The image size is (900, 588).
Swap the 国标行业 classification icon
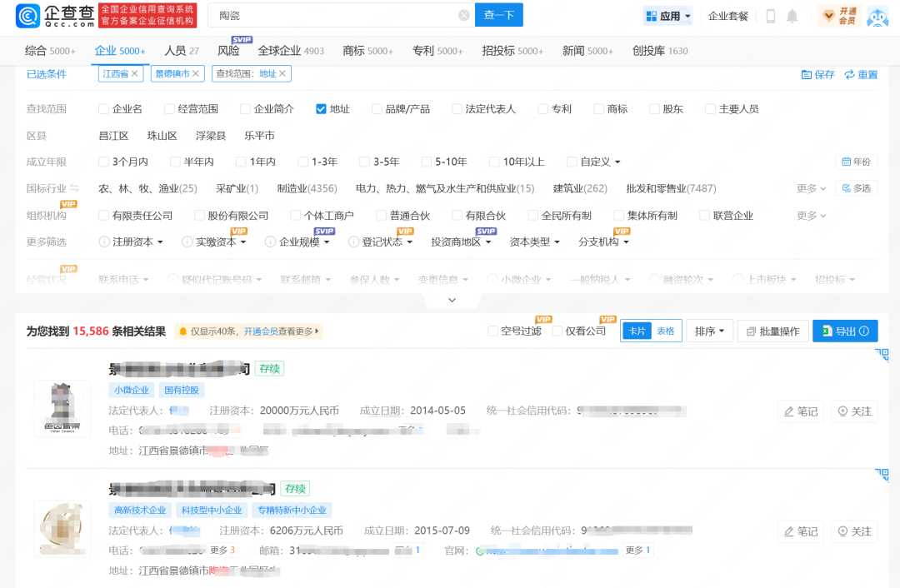(75, 188)
